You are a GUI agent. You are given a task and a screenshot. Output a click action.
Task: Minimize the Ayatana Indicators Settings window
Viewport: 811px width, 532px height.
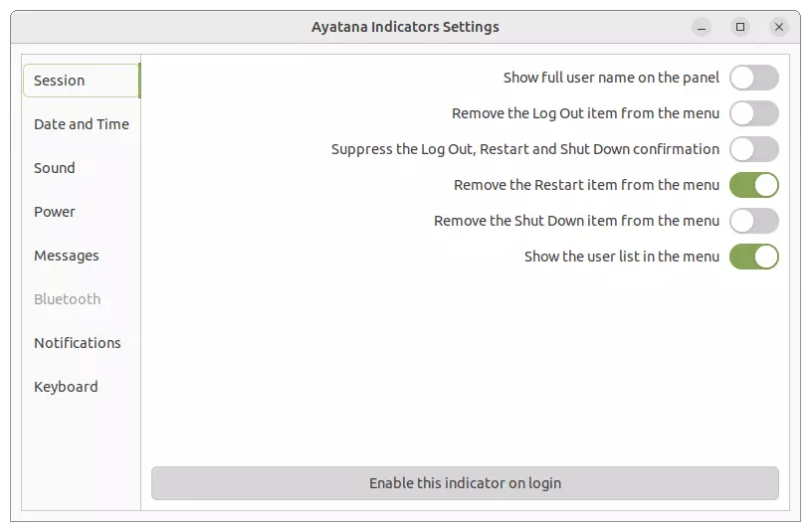point(702,27)
